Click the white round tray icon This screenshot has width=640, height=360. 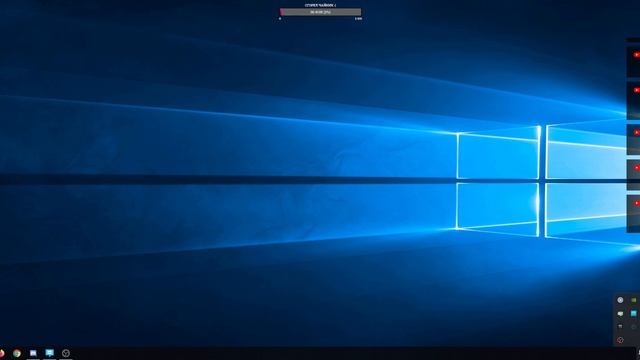click(620, 300)
